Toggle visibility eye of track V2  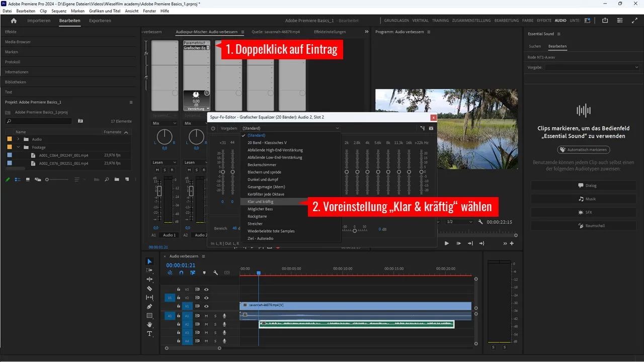[x=206, y=298]
